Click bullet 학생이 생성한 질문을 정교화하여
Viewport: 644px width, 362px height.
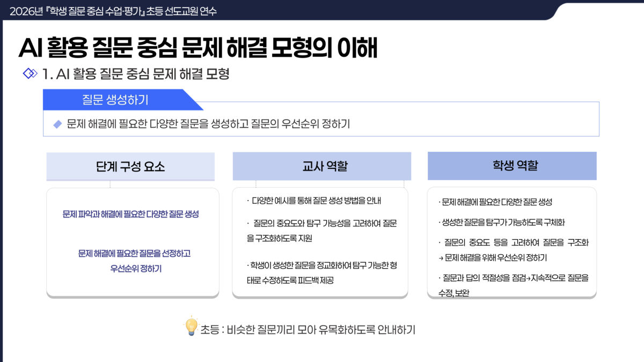click(321, 265)
